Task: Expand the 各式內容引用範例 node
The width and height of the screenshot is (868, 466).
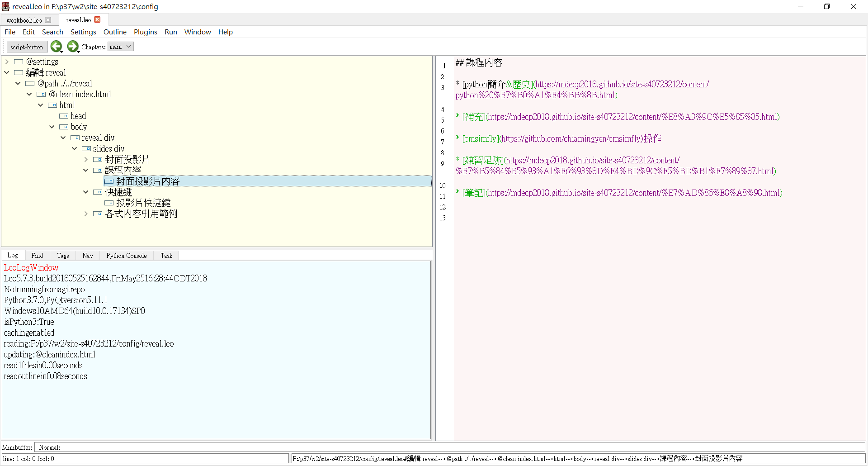Action: coord(86,214)
